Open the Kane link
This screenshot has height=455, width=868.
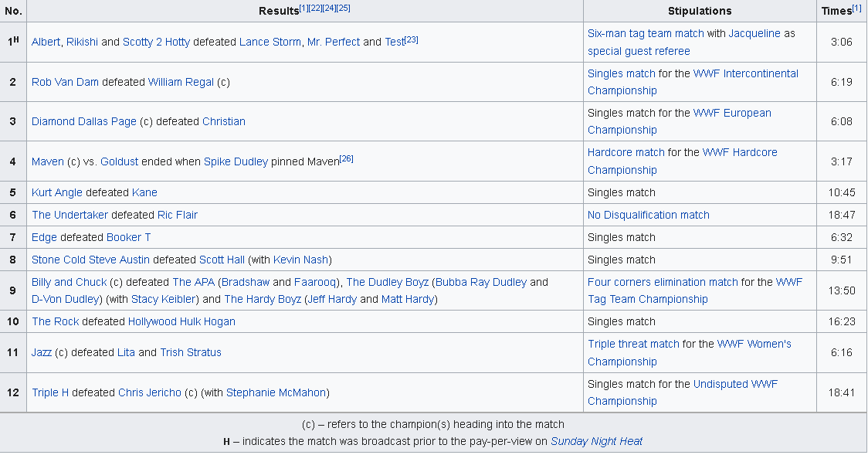[x=144, y=192]
